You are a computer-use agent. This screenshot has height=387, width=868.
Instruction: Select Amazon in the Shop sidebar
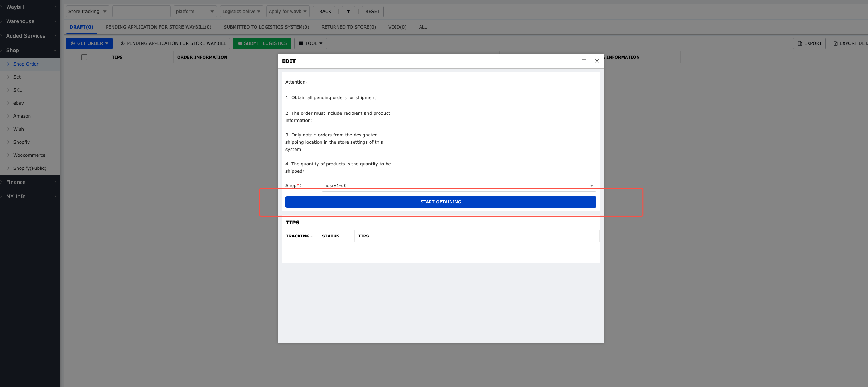tap(22, 116)
